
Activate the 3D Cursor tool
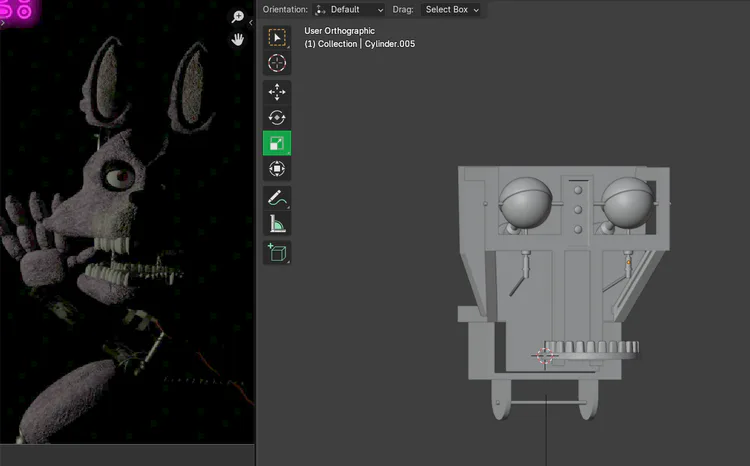(277, 63)
